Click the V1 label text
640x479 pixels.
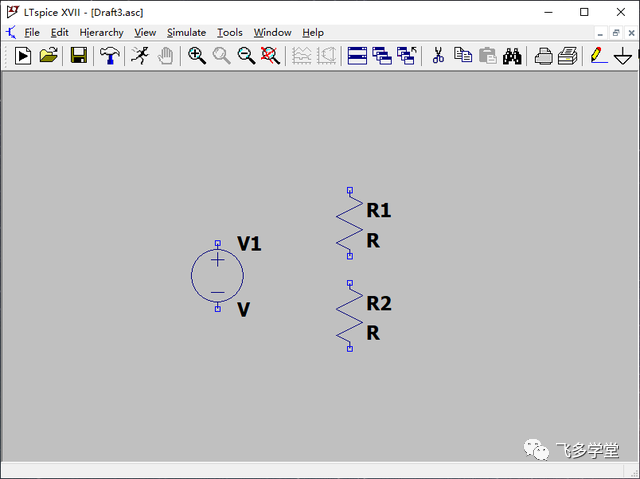(249, 244)
